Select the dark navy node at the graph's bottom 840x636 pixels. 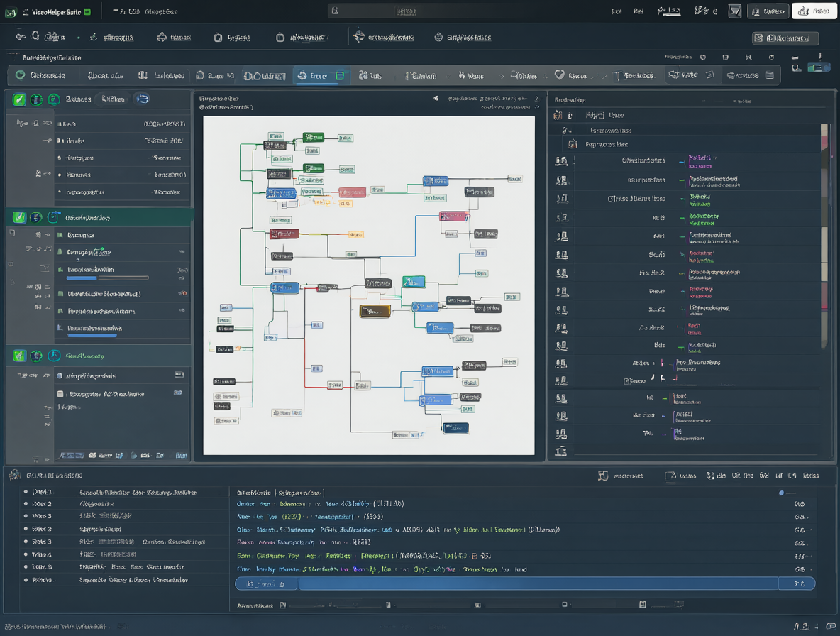pos(455,427)
